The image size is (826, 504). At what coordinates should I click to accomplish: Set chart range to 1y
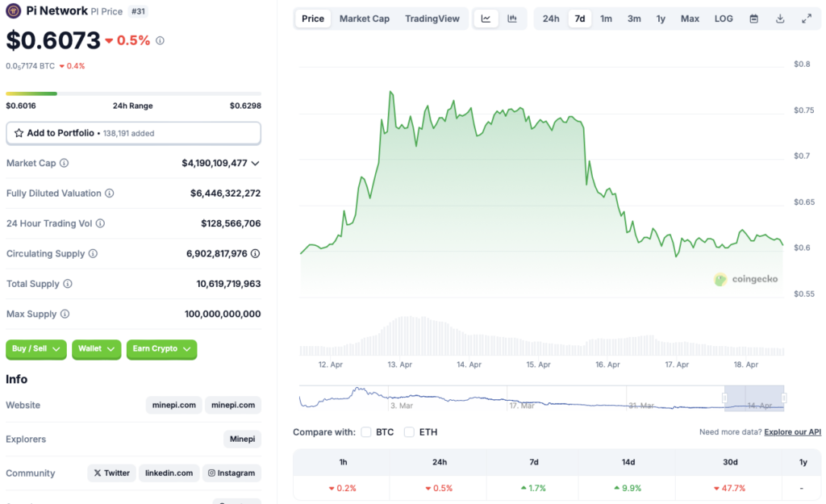click(x=661, y=19)
